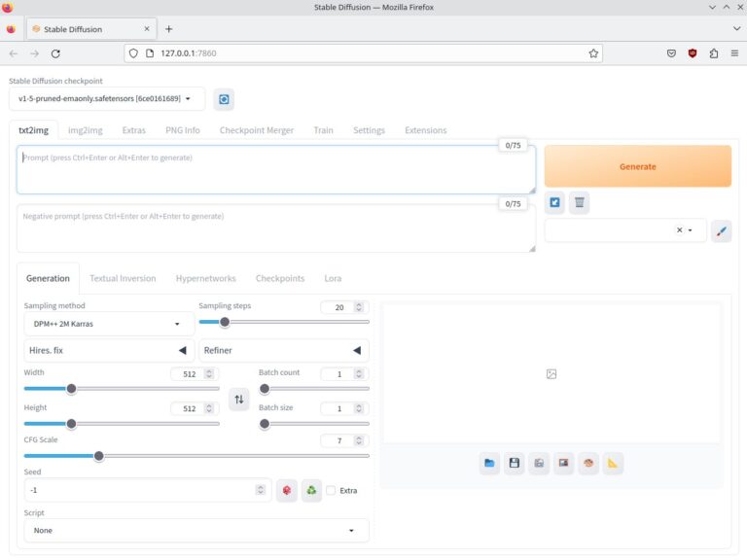Viewport: 747px width, 560px height.
Task: Select the Textual Inversion tab
Action: point(123,278)
